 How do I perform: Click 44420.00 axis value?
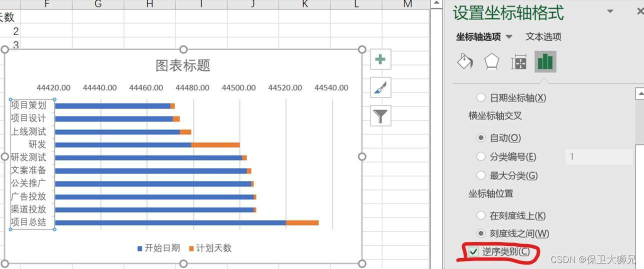click(53, 88)
